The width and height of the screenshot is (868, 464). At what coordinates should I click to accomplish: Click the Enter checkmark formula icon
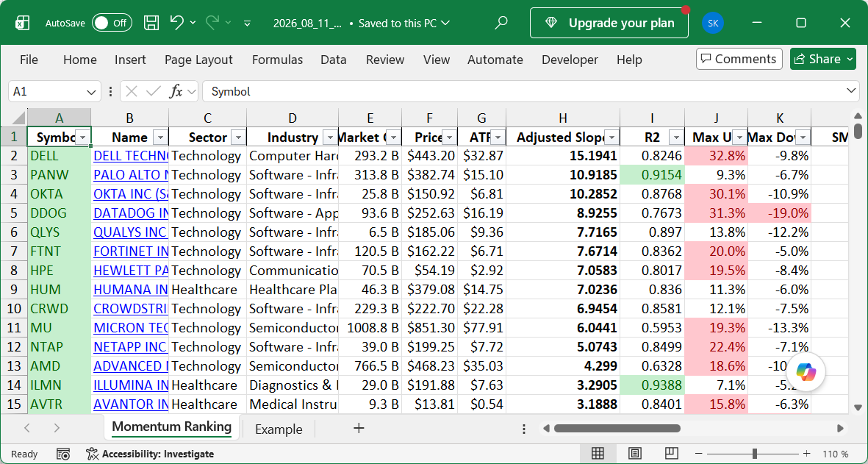pyautogui.click(x=154, y=91)
